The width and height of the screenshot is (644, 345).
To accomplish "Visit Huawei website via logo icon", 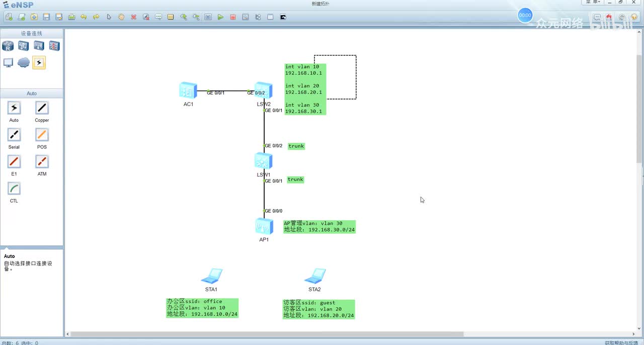I will pos(609,17).
